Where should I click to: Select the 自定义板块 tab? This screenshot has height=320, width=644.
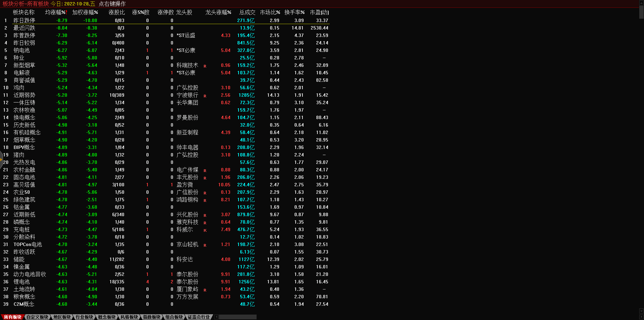pos(37,317)
